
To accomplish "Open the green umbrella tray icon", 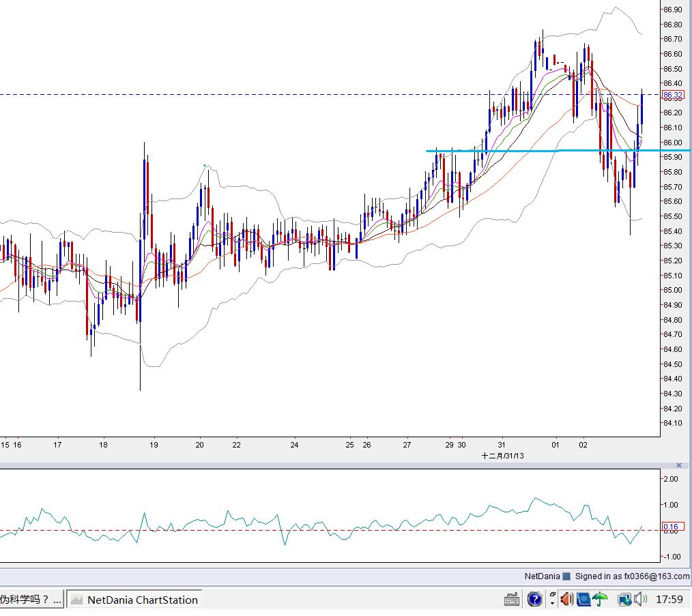I will coord(600,599).
